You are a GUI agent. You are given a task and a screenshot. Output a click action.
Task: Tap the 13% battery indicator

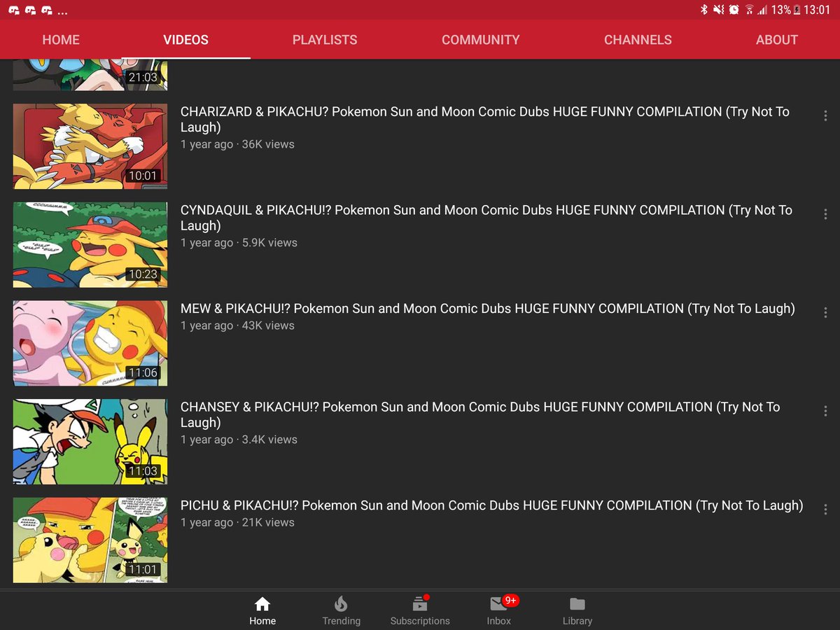pos(785,10)
